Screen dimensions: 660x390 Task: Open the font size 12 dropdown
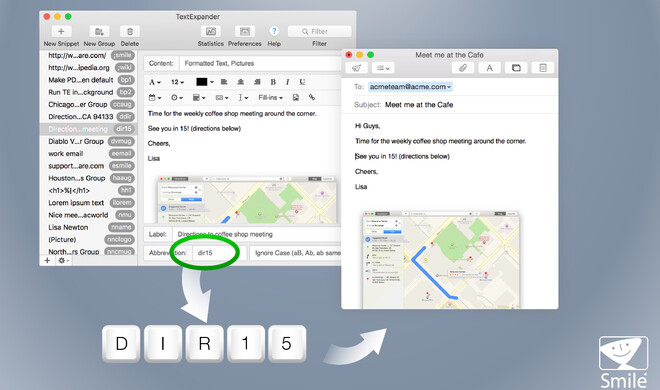pyautogui.click(x=177, y=82)
